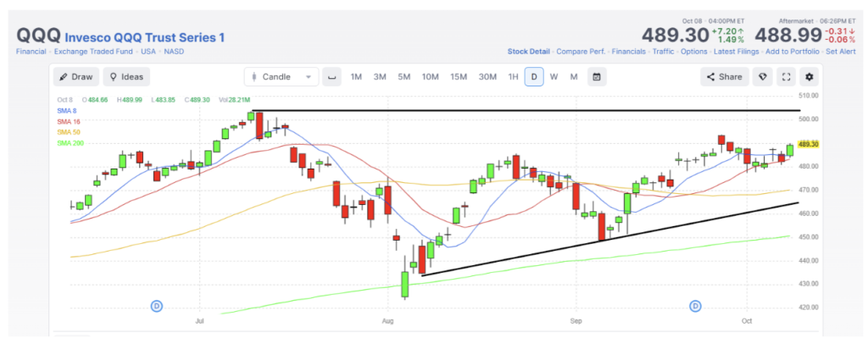Click the 488.99 aftermarket price
Viewport: 868px width, 344px height.
788,36
